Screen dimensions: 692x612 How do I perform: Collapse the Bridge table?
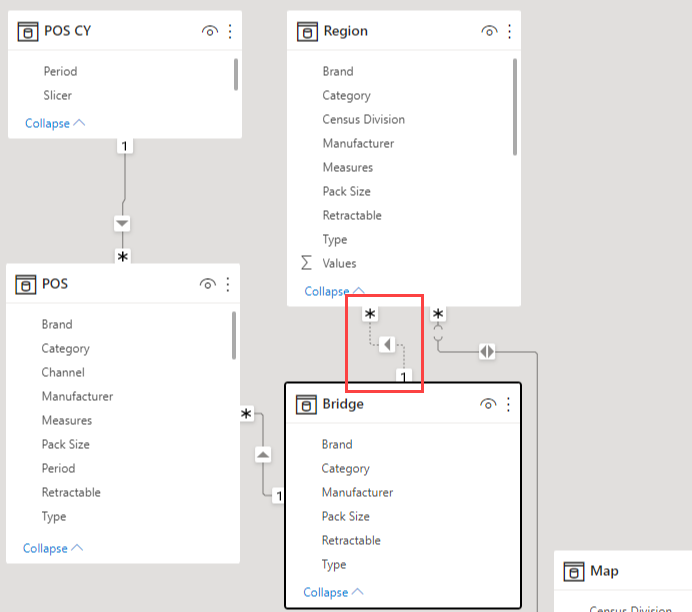[333, 592]
